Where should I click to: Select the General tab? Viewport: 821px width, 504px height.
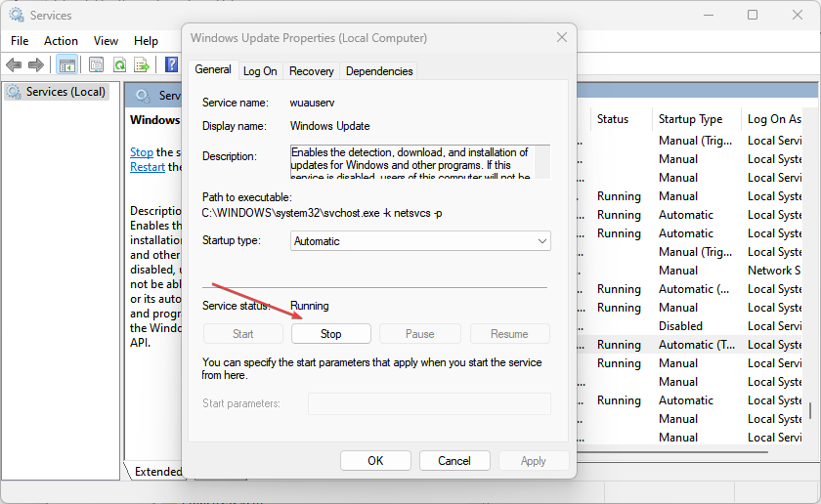coord(213,69)
